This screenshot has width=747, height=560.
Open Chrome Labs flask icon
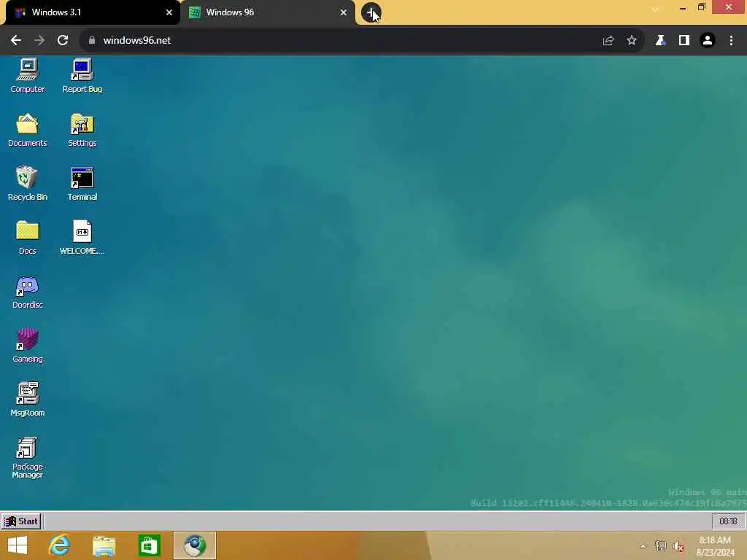click(x=660, y=41)
